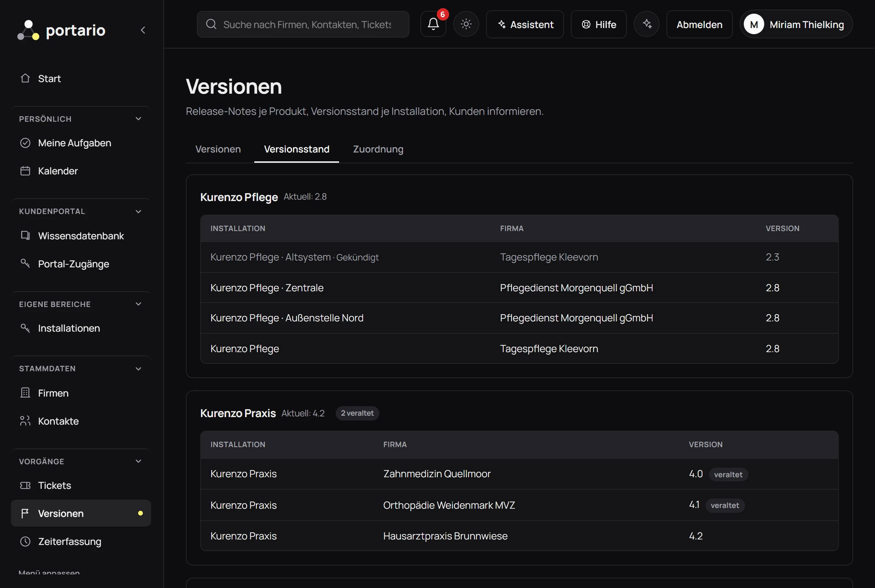
Task: Click Tagespflege Kleevorn in version 2.3 row
Action: click(549, 257)
